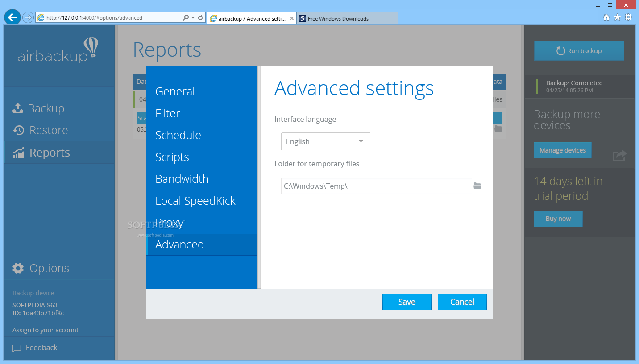639x364 pixels.
Task: Open the Interface language dropdown
Action: (x=326, y=141)
